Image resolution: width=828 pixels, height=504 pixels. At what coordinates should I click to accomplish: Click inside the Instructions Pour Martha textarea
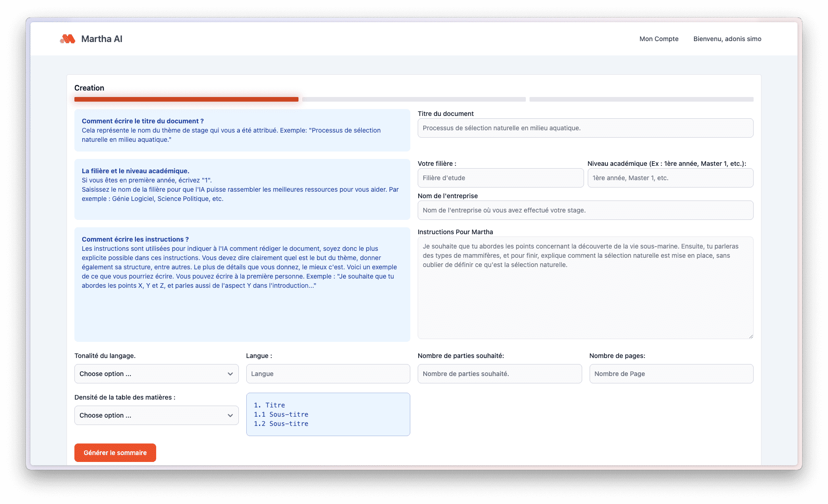coord(585,288)
